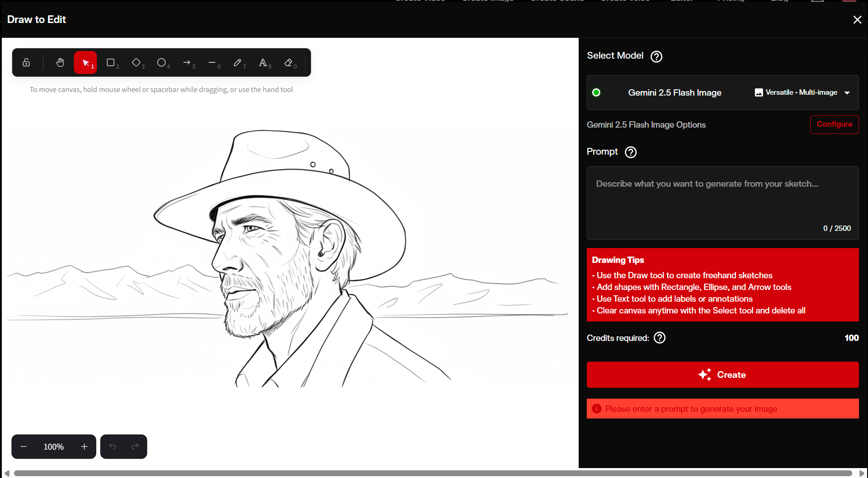
Task: Toggle the canvas lock
Action: (26, 62)
